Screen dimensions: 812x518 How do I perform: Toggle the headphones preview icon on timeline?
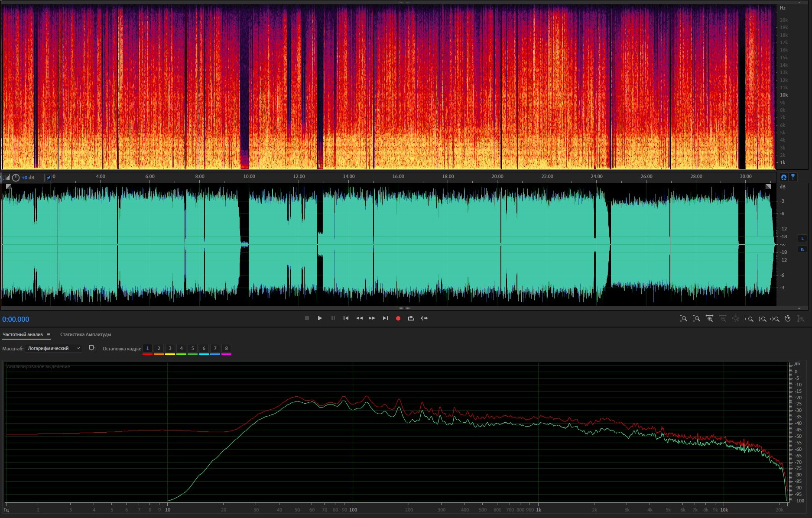pos(783,177)
